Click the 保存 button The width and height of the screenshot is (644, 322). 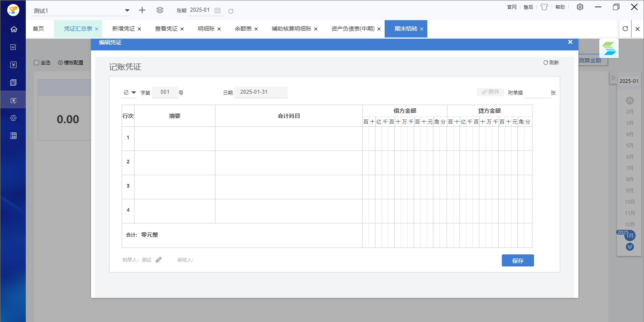518,260
